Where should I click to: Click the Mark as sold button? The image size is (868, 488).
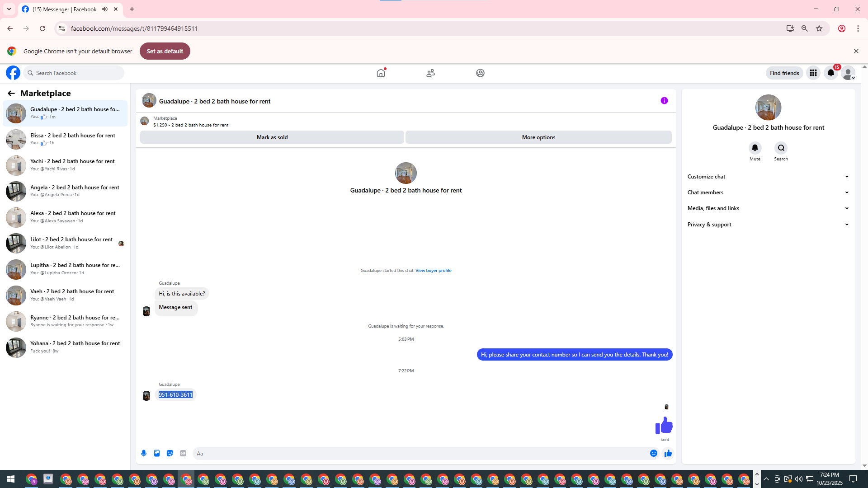click(x=272, y=137)
